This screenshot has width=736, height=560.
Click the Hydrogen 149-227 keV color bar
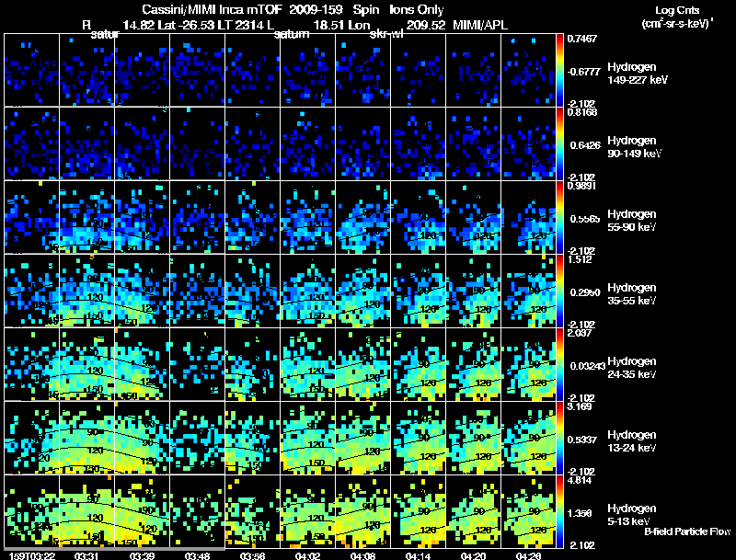pyautogui.click(x=559, y=70)
